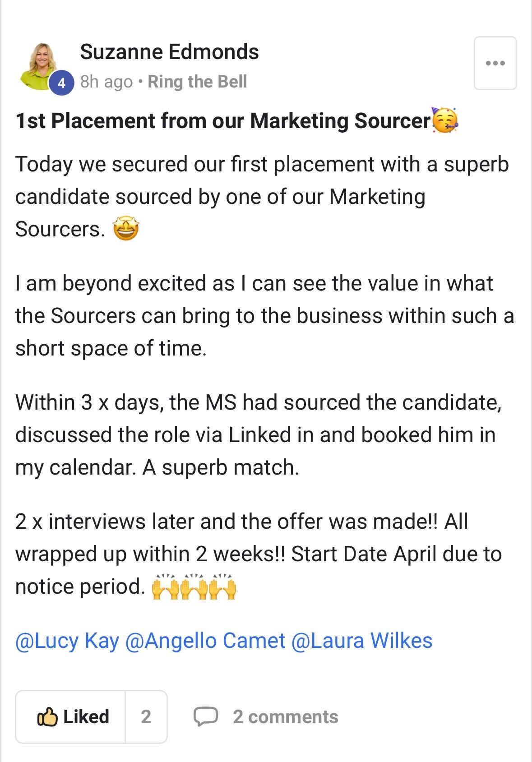
Task: Click the blue badge showing 4
Action: click(x=61, y=83)
